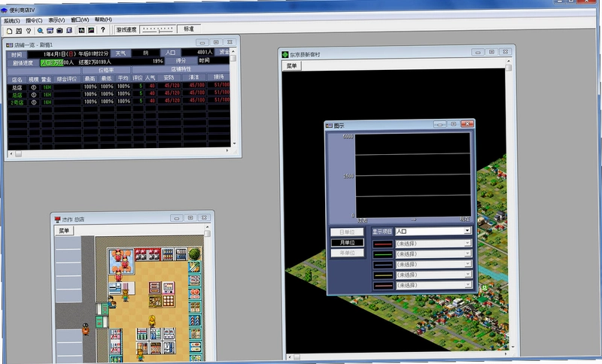The image size is (602, 364).
Task: Click 菜单 button in store interior window
Action: (x=64, y=231)
